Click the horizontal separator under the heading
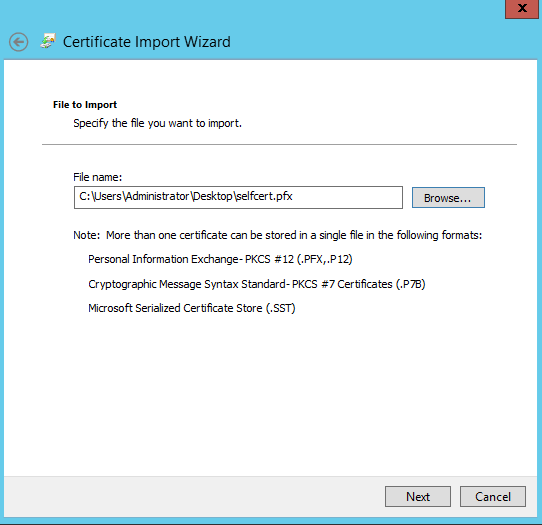 279,144
